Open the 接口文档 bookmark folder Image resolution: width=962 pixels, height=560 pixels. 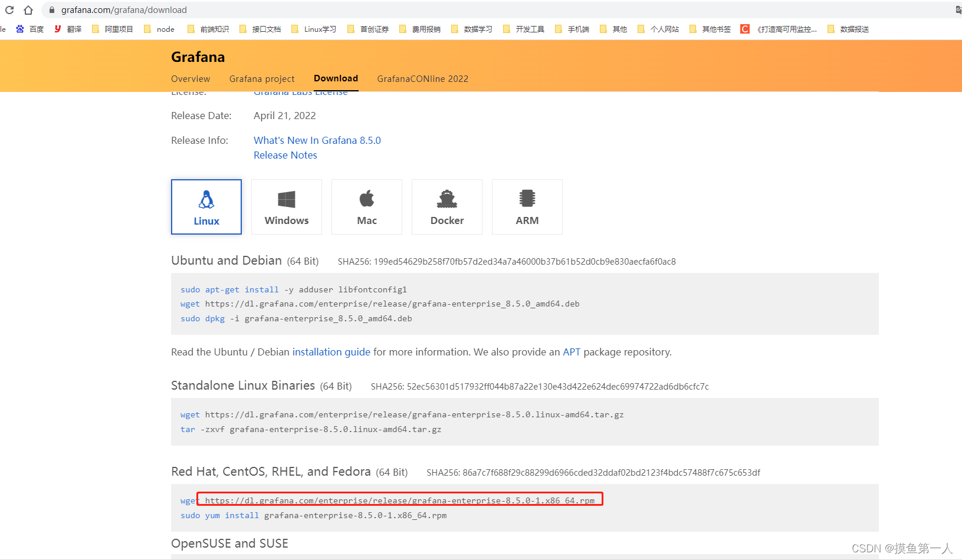[260, 29]
